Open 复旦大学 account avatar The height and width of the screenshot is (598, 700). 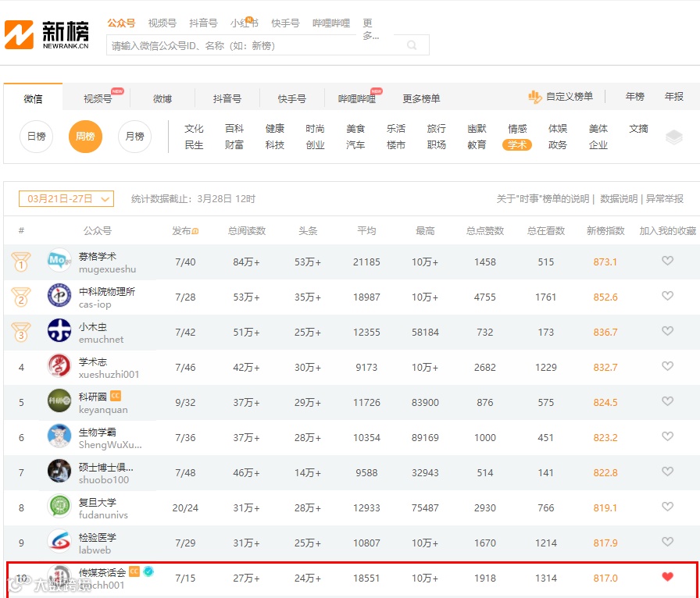[59, 506]
